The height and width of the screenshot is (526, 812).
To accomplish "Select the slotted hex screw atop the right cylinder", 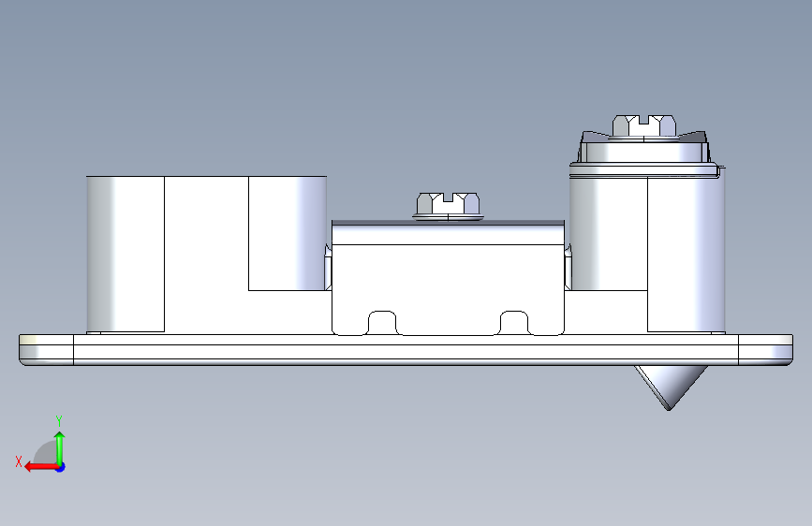I will coord(644,127).
